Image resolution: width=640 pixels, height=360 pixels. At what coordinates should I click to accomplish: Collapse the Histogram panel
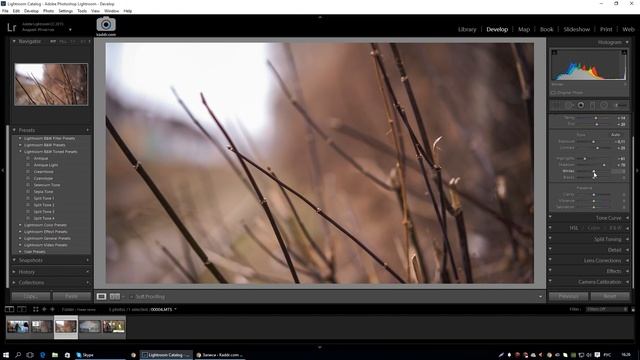[627, 42]
